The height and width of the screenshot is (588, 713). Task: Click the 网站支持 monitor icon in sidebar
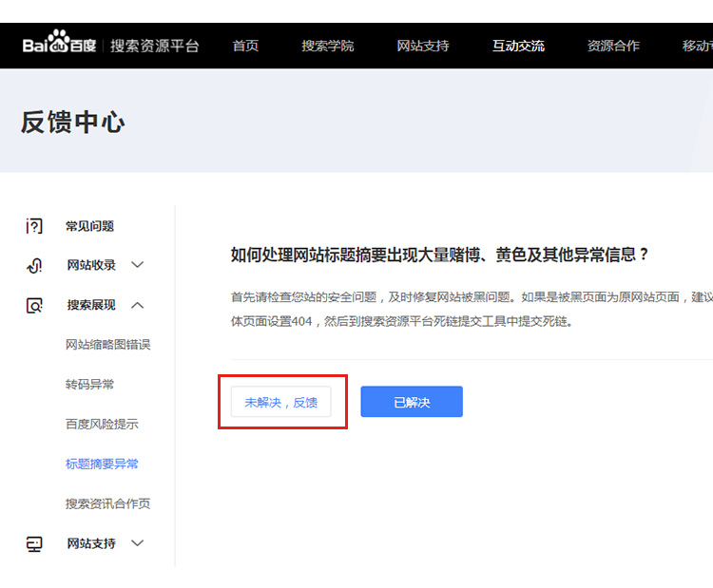pyautogui.click(x=34, y=544)
